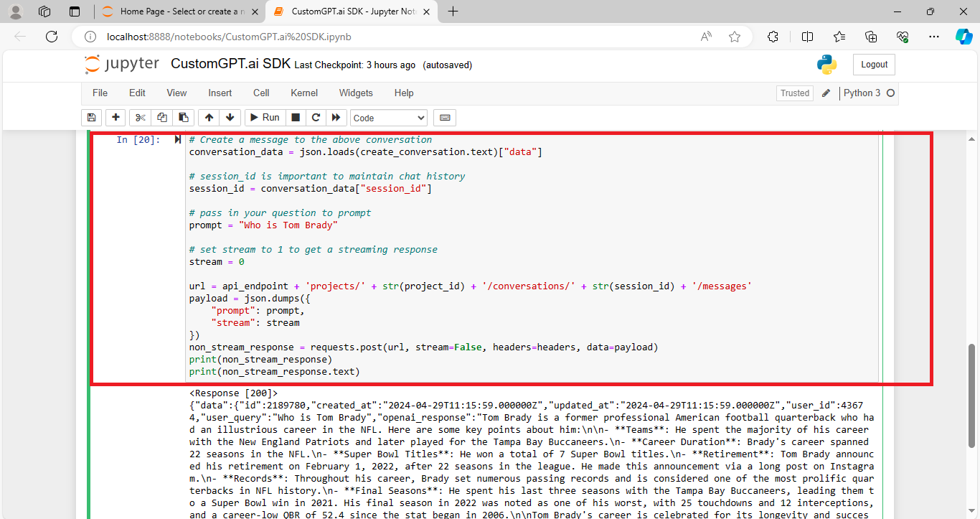The height and width of the screenshot is (519, 980).
Task: Paste cell from clipboard
Action: pyautogui.click(x=183, y=117)
